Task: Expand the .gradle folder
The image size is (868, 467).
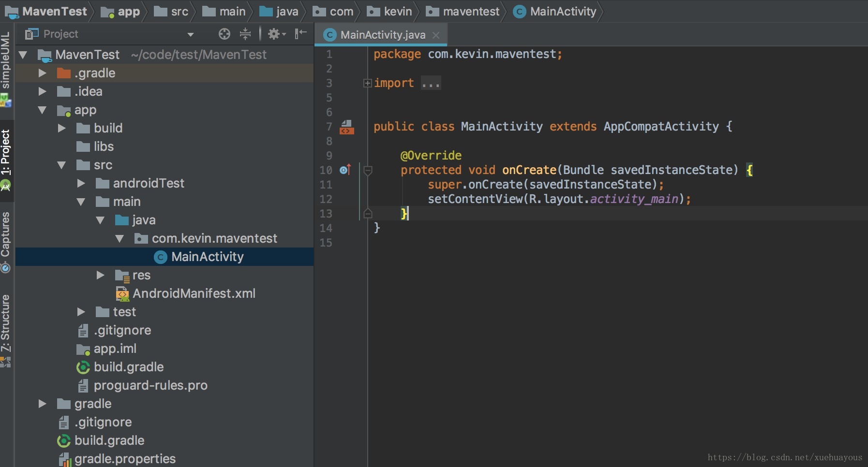Action: point(42,73)
